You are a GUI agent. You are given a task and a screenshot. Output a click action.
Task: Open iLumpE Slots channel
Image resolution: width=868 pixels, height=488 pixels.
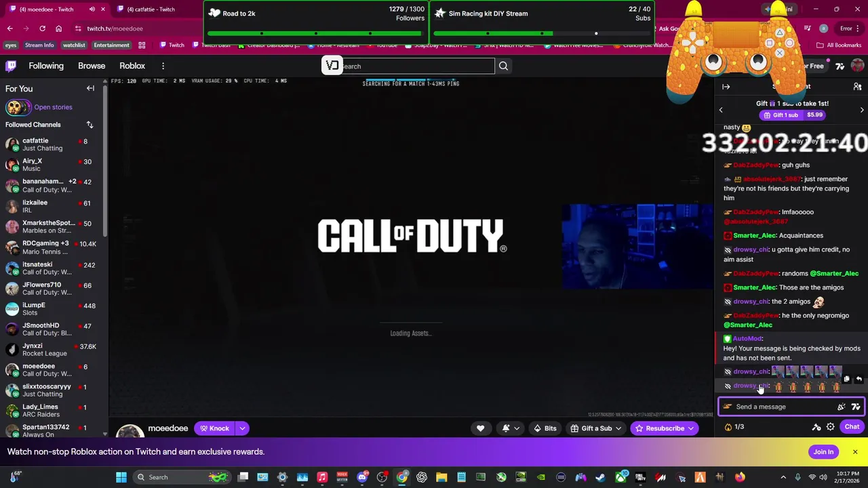click(52, 308)
